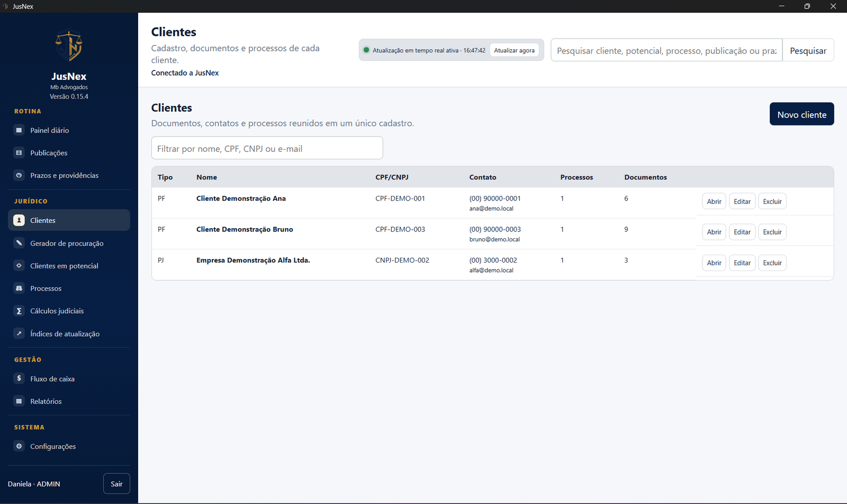Click the JusNex title bar app icon
Viewport: 847px width, 504px height.
click(6, 6)
